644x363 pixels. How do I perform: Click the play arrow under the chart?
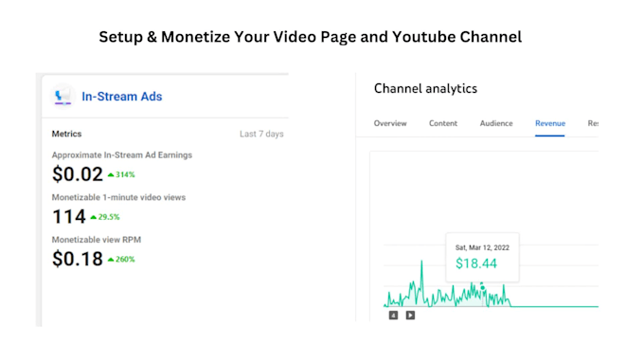tap(410, 316)
